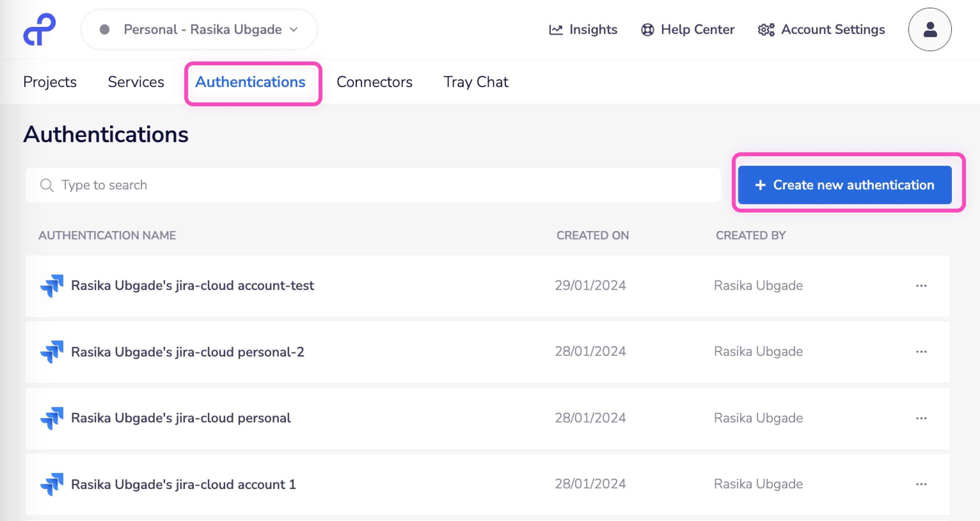Click the Tray.io logo icon
Screen dimensions: 980x521
40,29
